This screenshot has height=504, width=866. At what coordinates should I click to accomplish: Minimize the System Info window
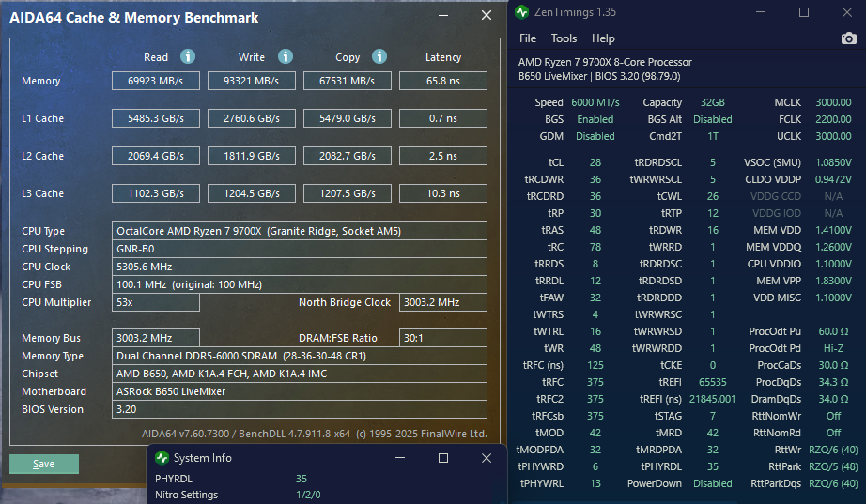click(400, 458)
